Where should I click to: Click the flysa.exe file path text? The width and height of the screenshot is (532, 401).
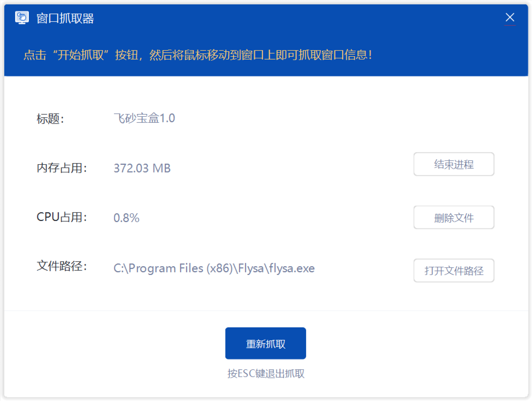click(214, 268)
